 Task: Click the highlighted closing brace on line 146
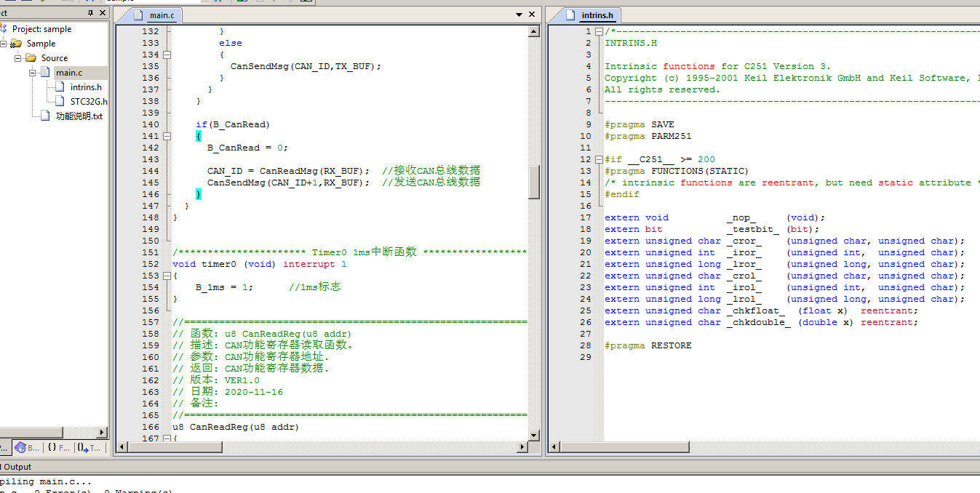click(199, 194)
